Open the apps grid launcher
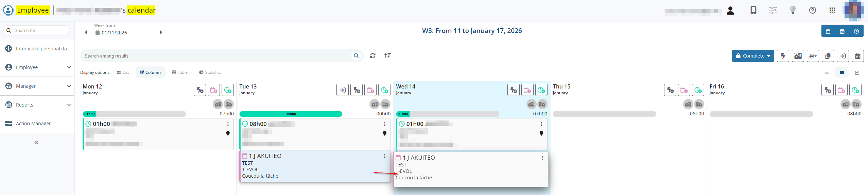 (832, 10)
